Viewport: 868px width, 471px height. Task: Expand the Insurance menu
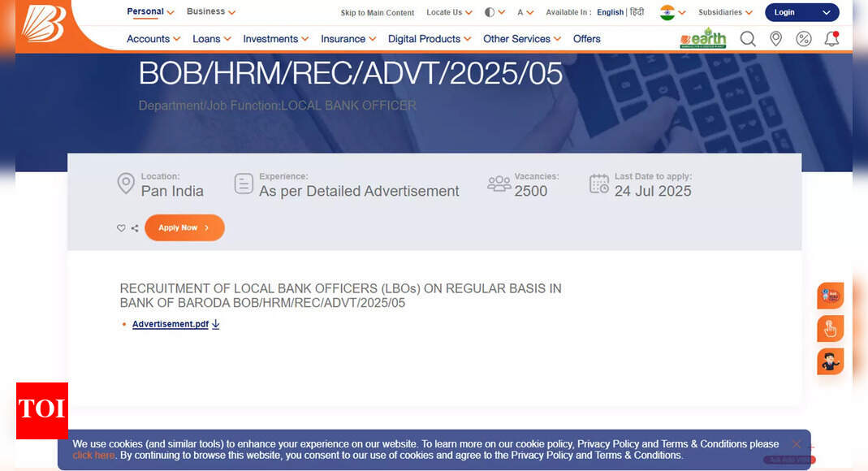pos(348,39)
